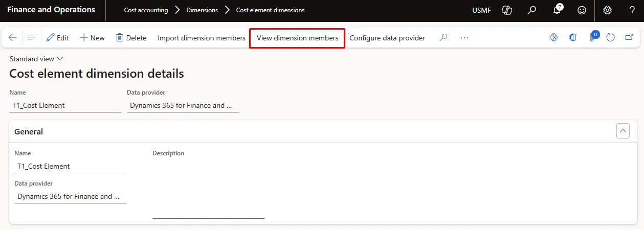This screenshot has height=230, width=644.
Task: Click the Finance and Operations title
Action: tap(51, 10)
